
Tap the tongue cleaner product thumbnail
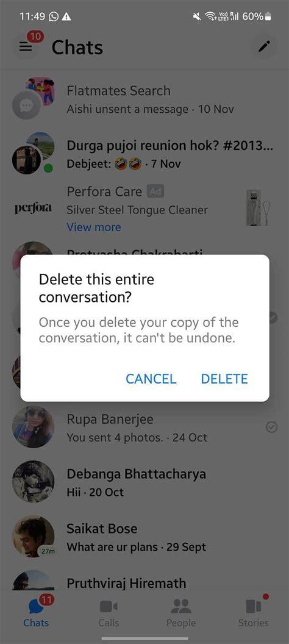[x=257, y=207]
